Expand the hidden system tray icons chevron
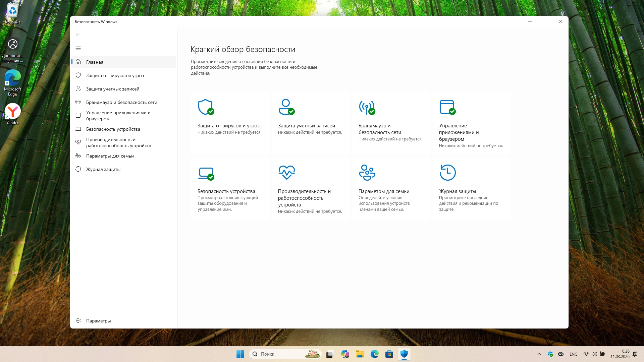Image resolution: width=644 pixels, height=362 pixels. click(539, 354)
